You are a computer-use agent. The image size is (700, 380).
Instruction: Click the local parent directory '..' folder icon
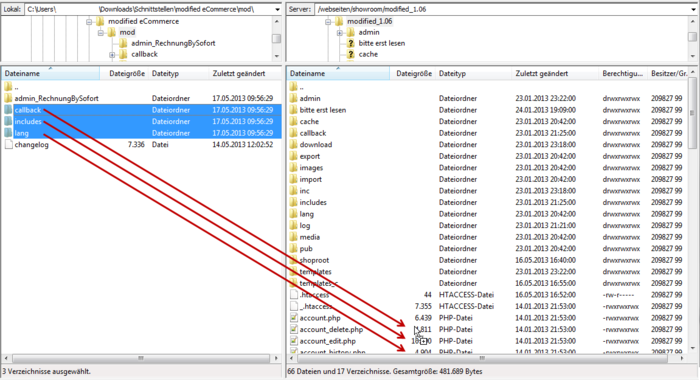click(8, 87)
